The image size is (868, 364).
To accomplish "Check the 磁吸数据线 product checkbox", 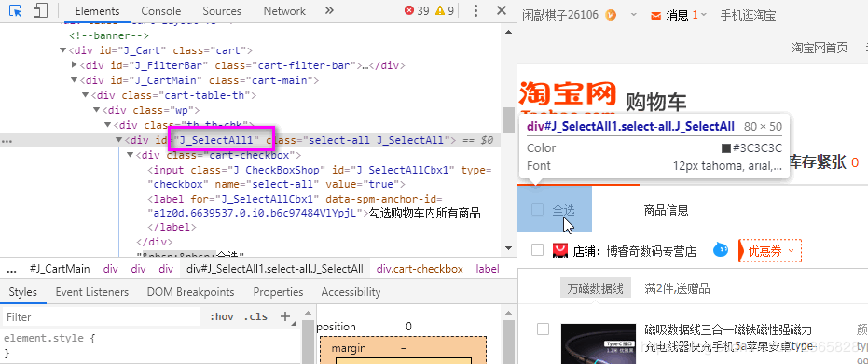I will click(543, 329).
